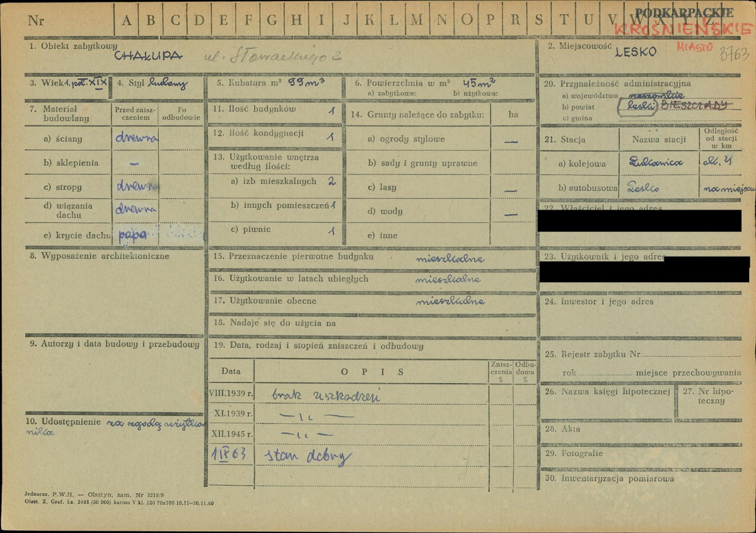This screenshot has height=533, width=756.
Task: Click the '1. Obiekt zabytkowy' field label
Action: coord(73,46)
